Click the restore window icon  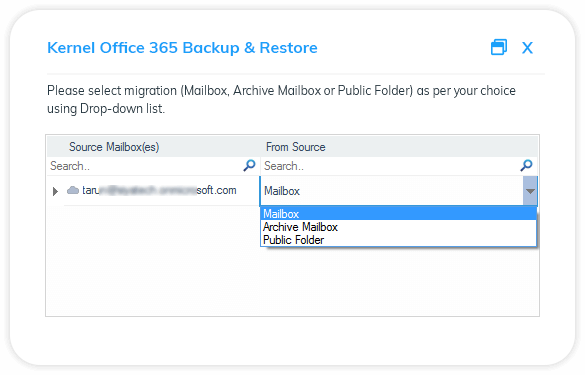coord(499,47)
